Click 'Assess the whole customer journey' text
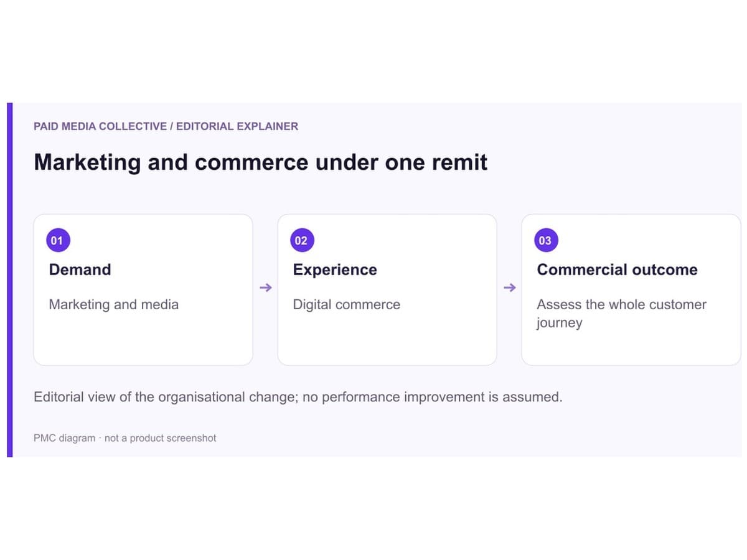This screenshot has width=747, height=560. [x=622, y=314]
